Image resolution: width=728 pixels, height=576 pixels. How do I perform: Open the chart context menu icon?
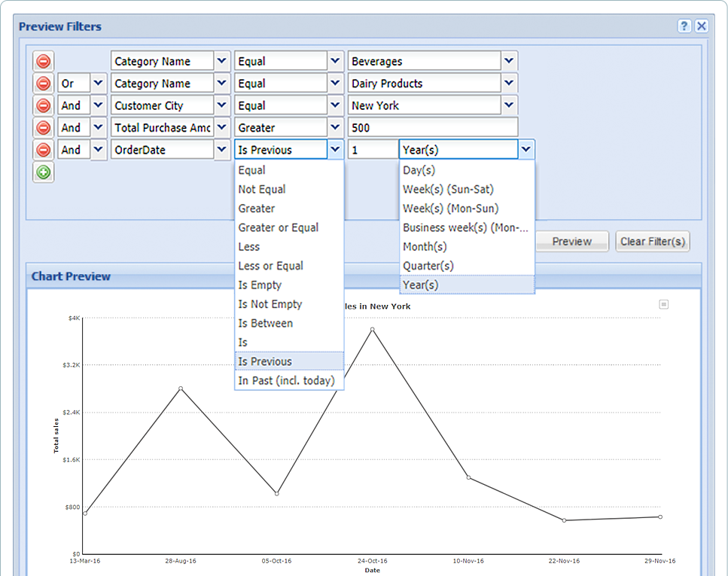tap(664, 304)
